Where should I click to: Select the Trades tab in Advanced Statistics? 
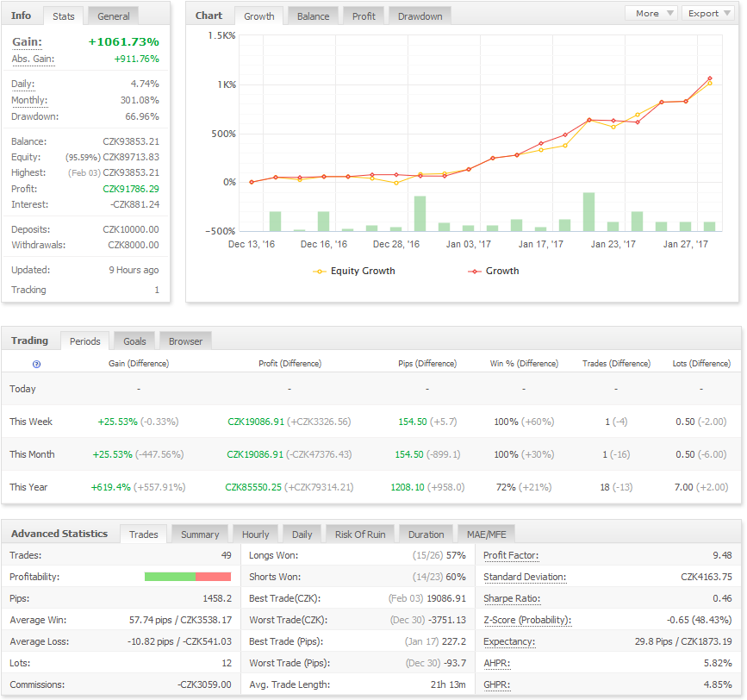143,534
